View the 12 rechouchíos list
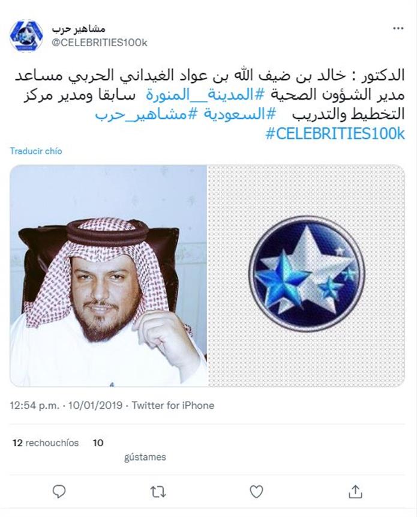 pos(46,443)
